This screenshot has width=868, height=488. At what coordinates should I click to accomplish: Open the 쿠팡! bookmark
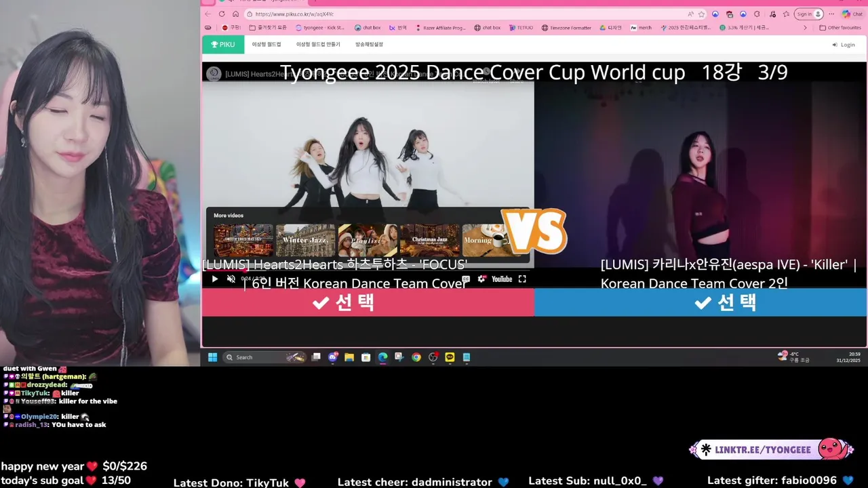[x=231, y=28]
